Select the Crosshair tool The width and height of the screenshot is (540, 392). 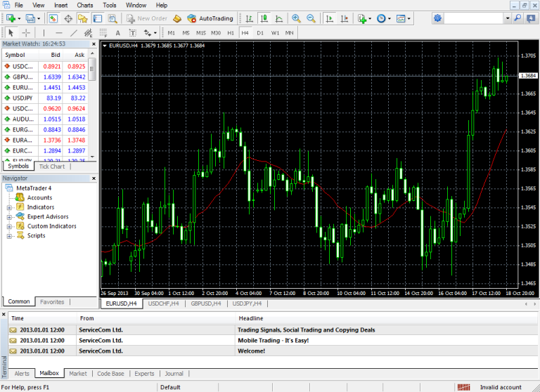(x=26, y=33)
